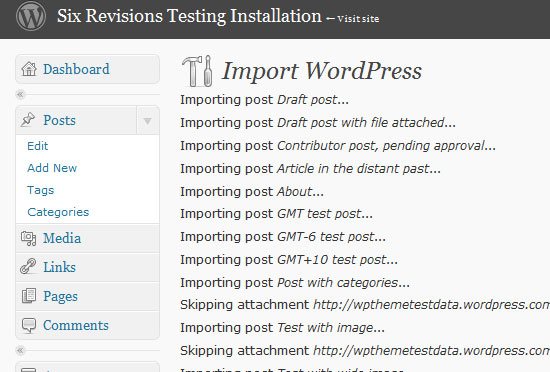Click the Comments speech bubble icon

pyautogui.click(x=29, y=325)
